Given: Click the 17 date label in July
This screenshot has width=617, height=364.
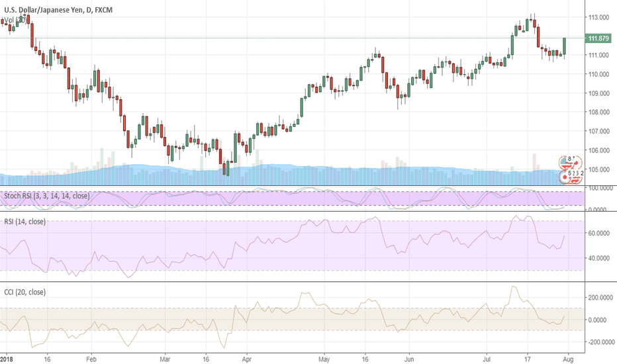Looking at the screenshot, I should [527, 359].
